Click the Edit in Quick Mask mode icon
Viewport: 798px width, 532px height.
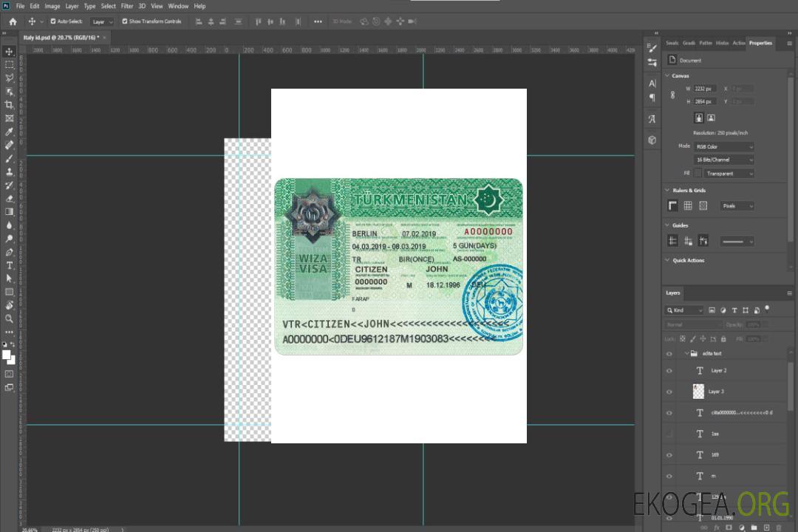click(9, 374)
